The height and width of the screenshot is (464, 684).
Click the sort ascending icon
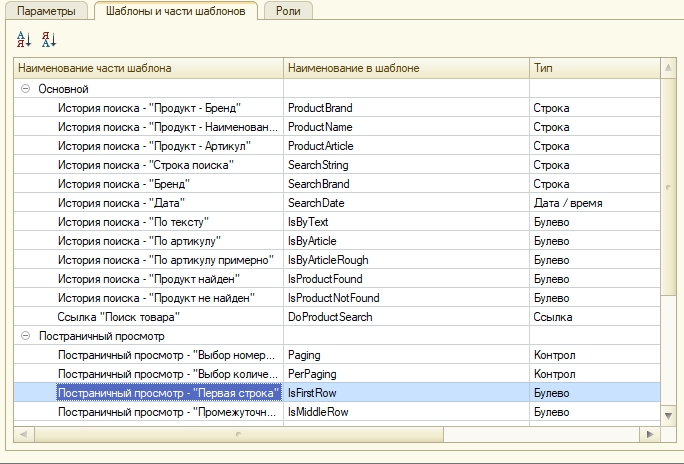pyautogui.click(x=24, y=40)
